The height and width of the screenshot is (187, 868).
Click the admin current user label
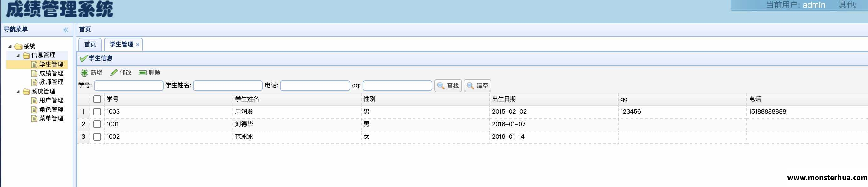pyautogui.click(x=814, y=5)
